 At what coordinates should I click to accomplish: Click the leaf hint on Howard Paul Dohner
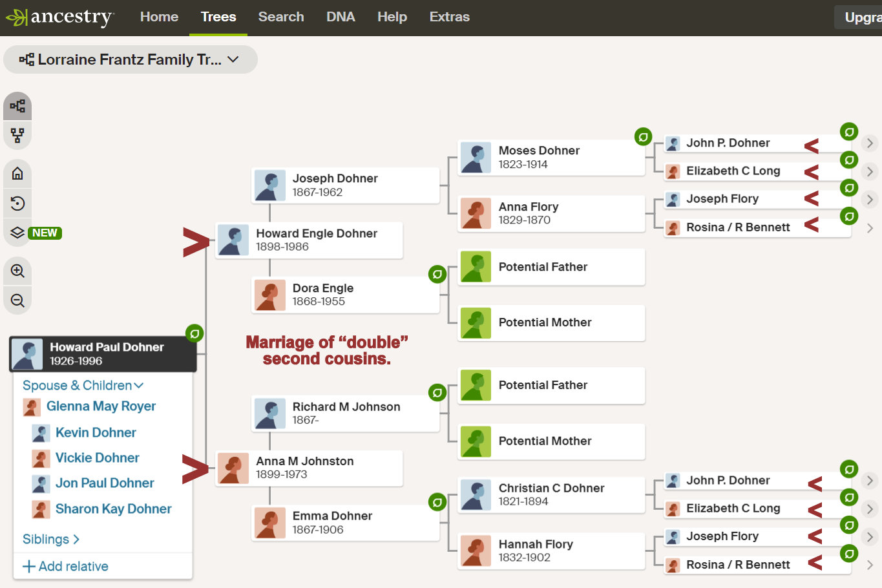tap(194, 333)
